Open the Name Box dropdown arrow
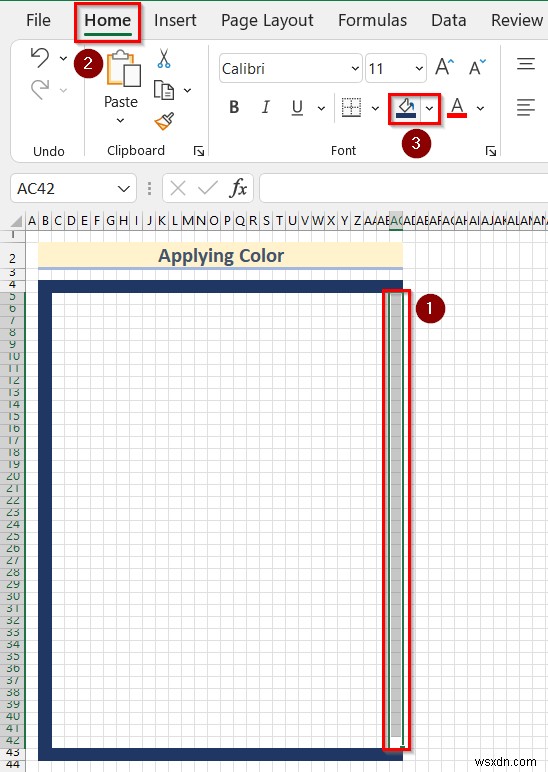The image size is (548, 772). pos(124,189)
